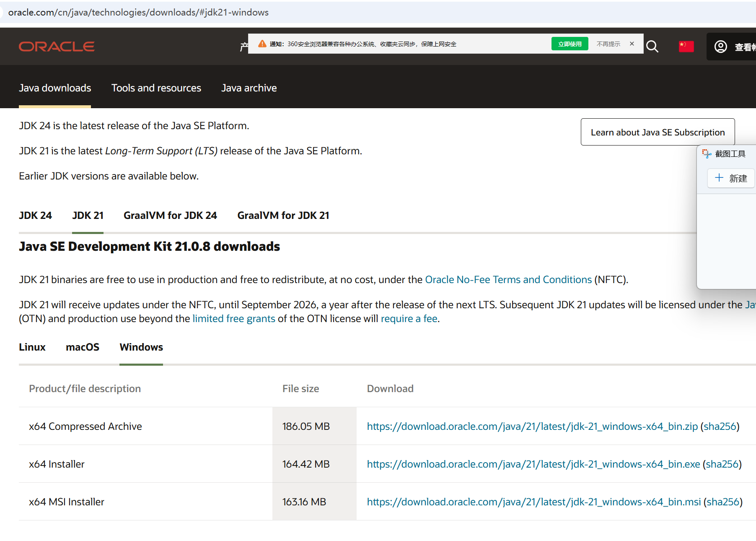
Task: Click the Download column header
Action: (x=390, y=389)
